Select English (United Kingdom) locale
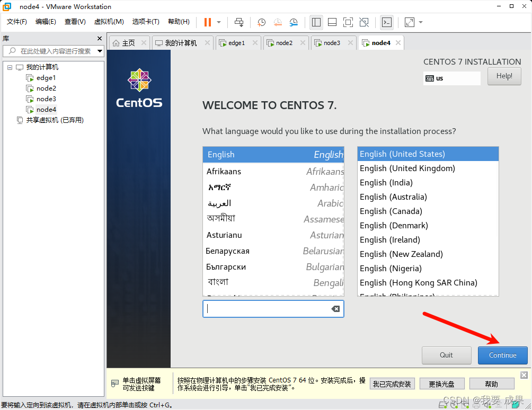The image size is (532, 410). coord(407,168)
